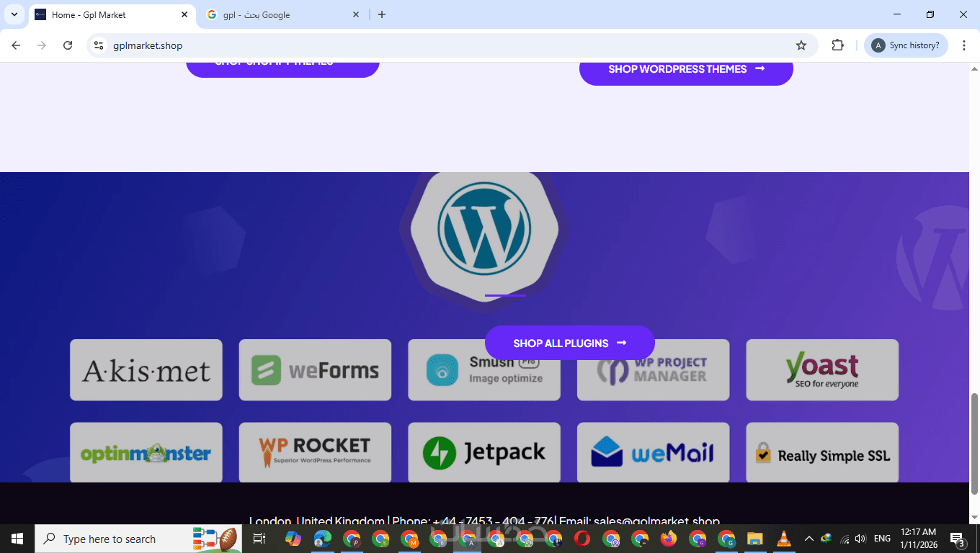Open Opera browser from the taskbar
This screenshot has width=980, height=553.
click(582, 539)
